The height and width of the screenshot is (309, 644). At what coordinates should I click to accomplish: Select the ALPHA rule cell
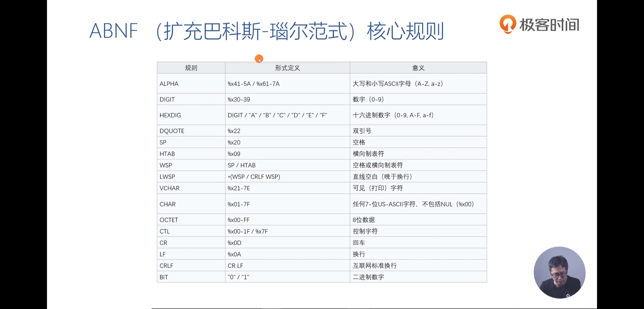191,84
